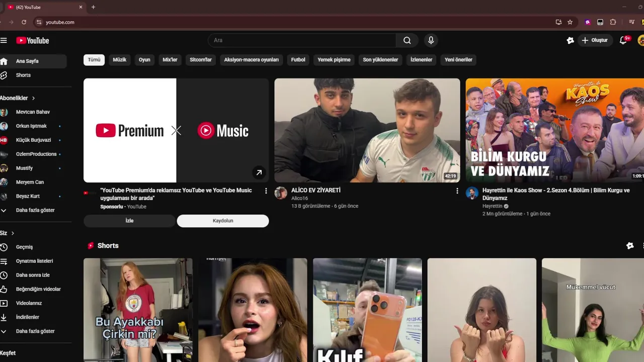This screenshot has height=362, width=644.
Task: Click the search magnifier button
Action: coord(407,40)
